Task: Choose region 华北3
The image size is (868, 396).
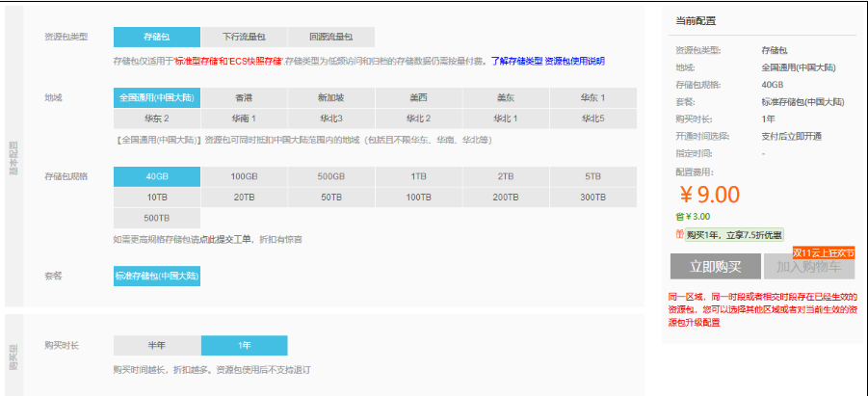Action: coord(331,119)
